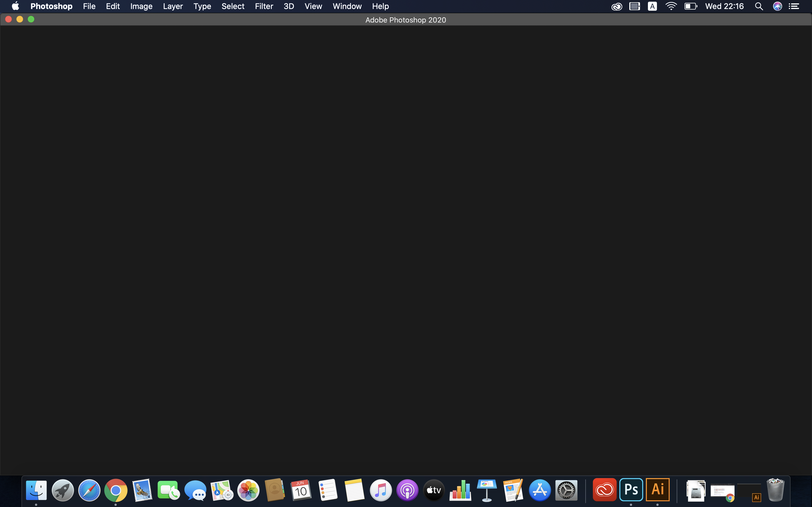Select the Layer menu
812x507 pixels.
click(x=173, y=6)
